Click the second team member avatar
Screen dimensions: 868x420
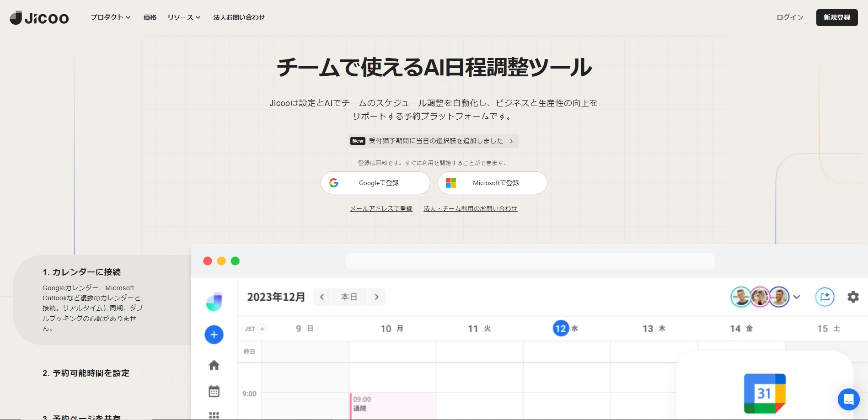click(x=760, y=297)
